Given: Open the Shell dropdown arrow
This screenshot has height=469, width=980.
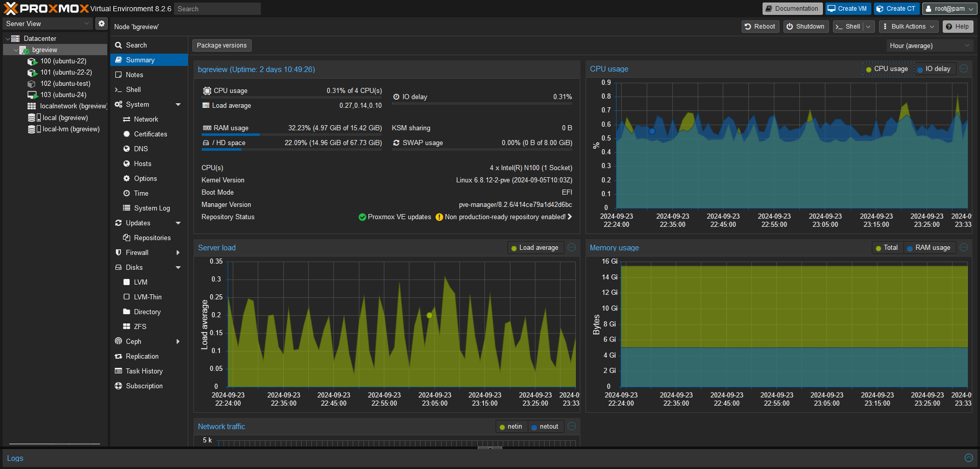Looking at the screenshot, I should coord(869,27).
